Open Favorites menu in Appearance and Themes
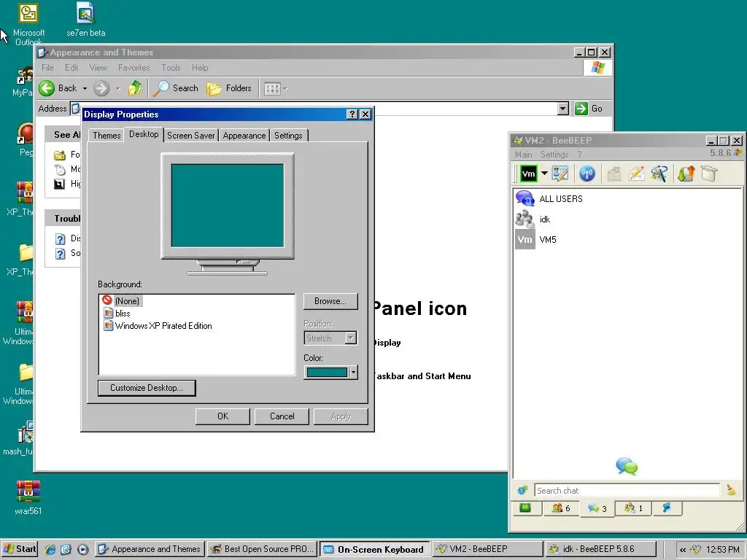747x560 pixels. click(x=134, y=68)
